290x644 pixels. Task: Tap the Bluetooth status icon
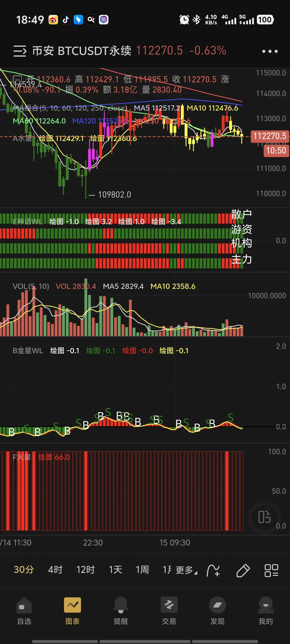point(196,20)
